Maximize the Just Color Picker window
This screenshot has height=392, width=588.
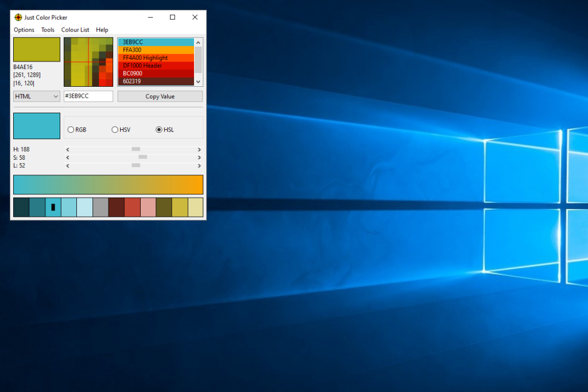click(172, 17)
